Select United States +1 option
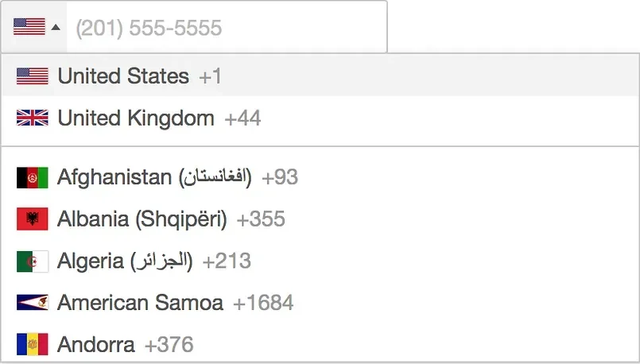The height and width of the screenshot is (364, 640). [123, 76]
